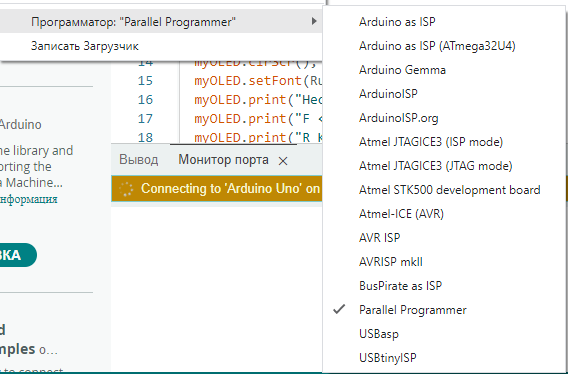Viewport: 568px width, 374px height.
Task: Select Atmel JTAGICE3 (JTAG mode)
Action: (x=445, y=166)
